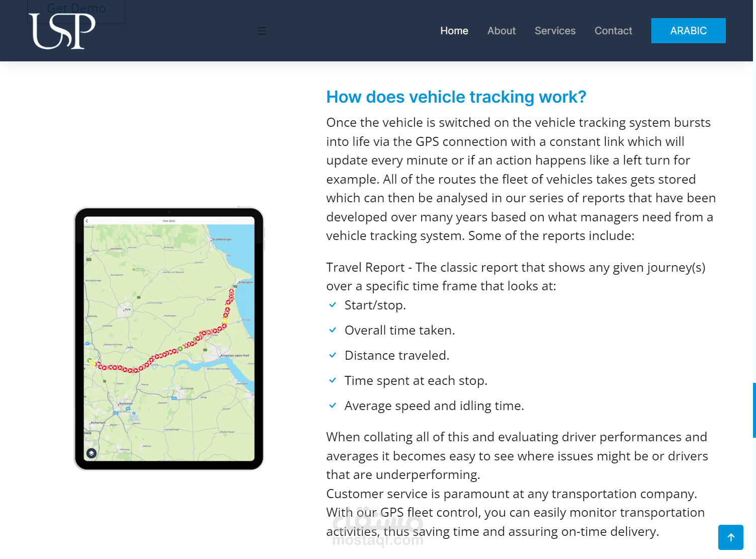Switch language with the ARABIC button
This screenshot has height=559, width=756.
coord(688,31)
